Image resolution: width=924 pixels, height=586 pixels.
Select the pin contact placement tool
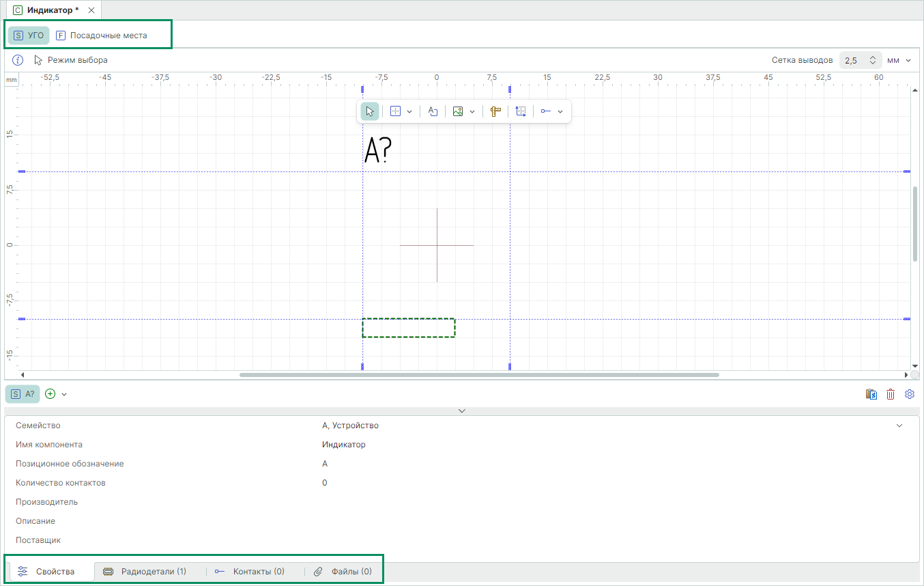(x=546, y=111)
